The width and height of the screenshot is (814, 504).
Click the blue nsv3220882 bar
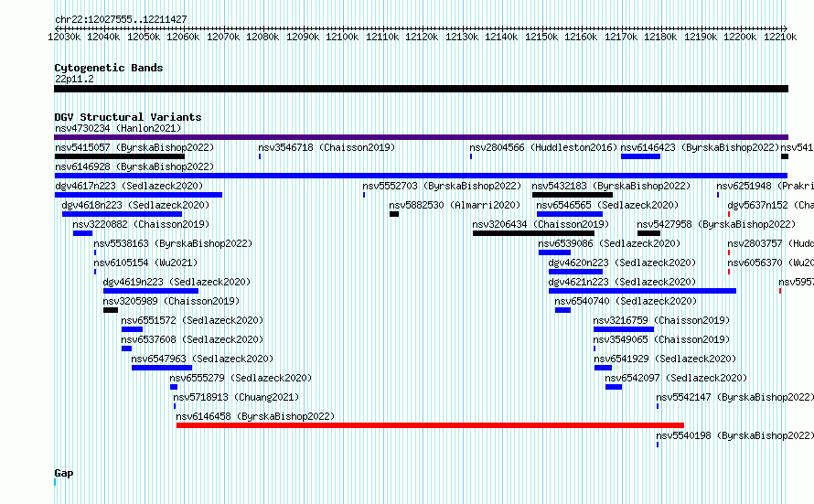pyautogui.click(x=82, y=233)
